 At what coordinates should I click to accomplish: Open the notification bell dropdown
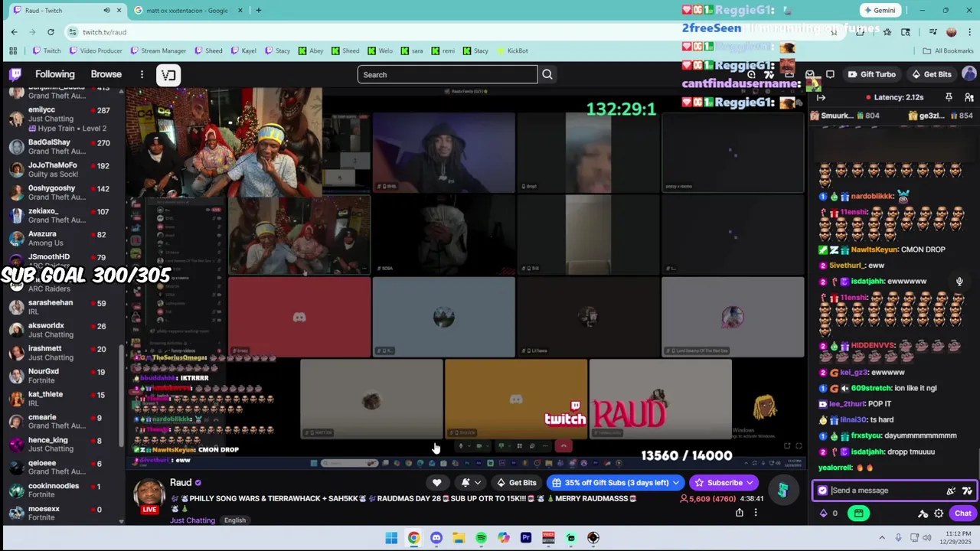[x=471, y=483]
